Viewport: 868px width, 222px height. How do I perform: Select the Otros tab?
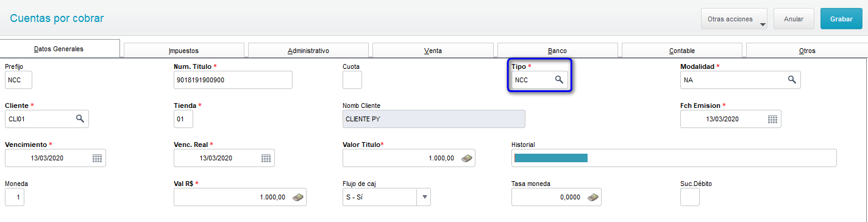tap(806, 51)
